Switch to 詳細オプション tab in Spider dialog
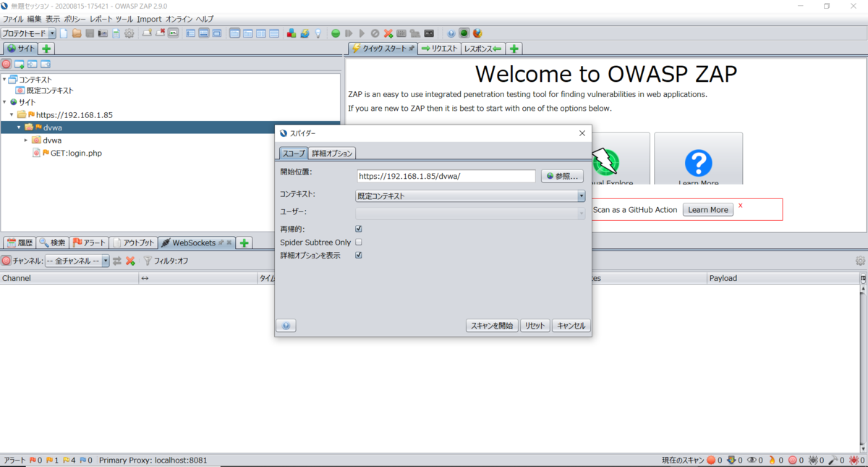This screenshot has height=467, width=868. point(332,153)
